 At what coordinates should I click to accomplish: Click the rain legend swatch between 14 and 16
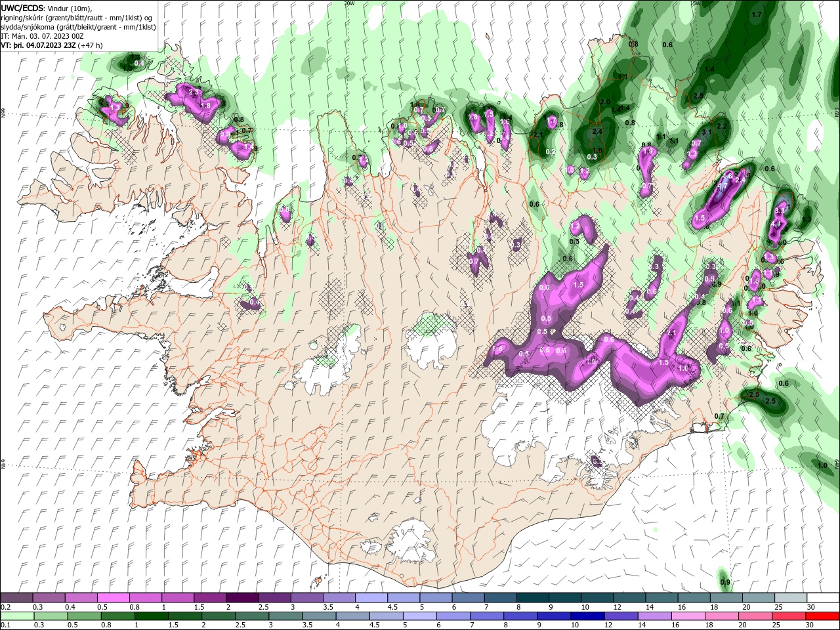654,616
